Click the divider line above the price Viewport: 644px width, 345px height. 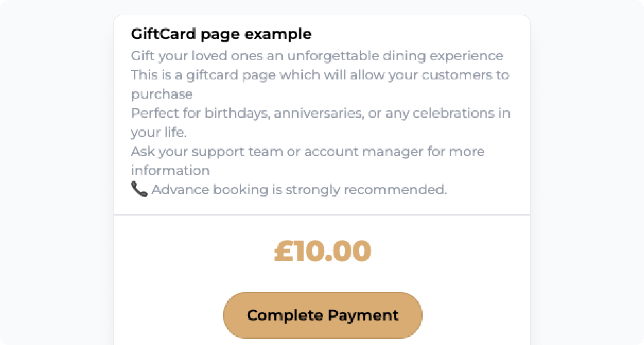322,215
